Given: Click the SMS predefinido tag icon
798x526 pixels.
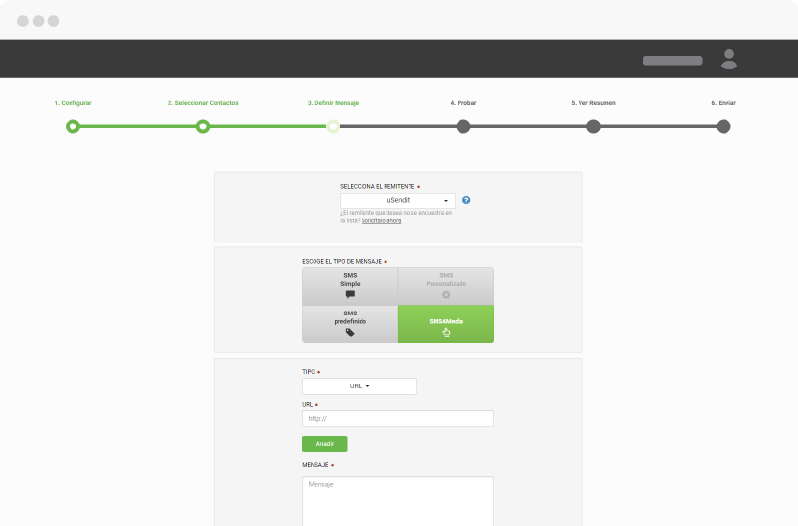Looking at the screenshot, I should coord(350,332).
